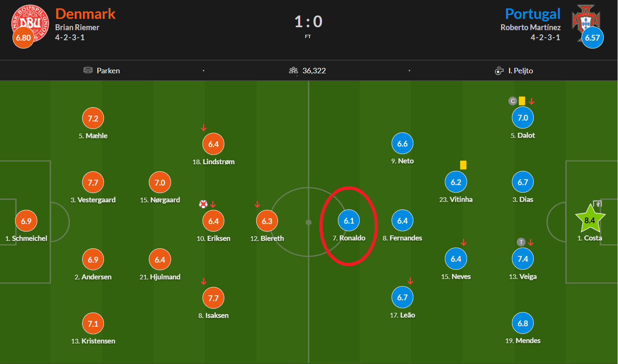
Task: Click the Portugal federation crest
Action: coord(586,21)
